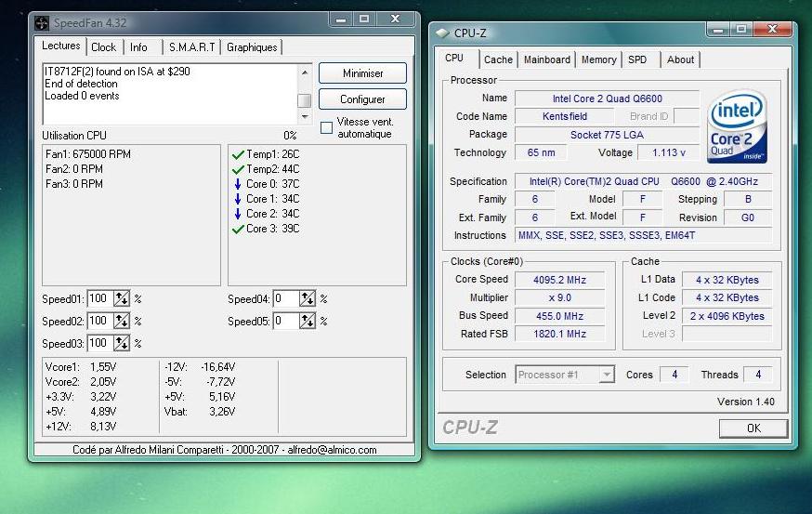Image resolution: width=812 pixels, height=514 pixels.
Task: Select the Lectures tab in SpeedFan
Action: click(x=60, y=46)
